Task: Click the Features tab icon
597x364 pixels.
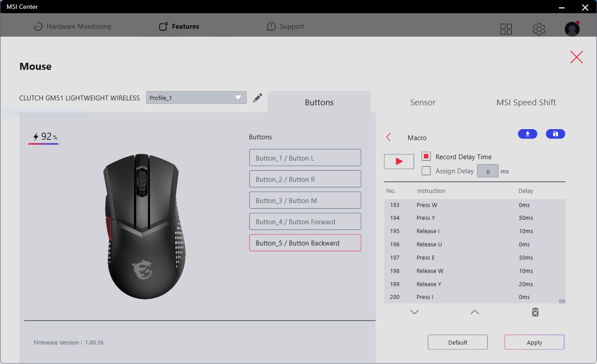Action: click(x=163, y=27)
